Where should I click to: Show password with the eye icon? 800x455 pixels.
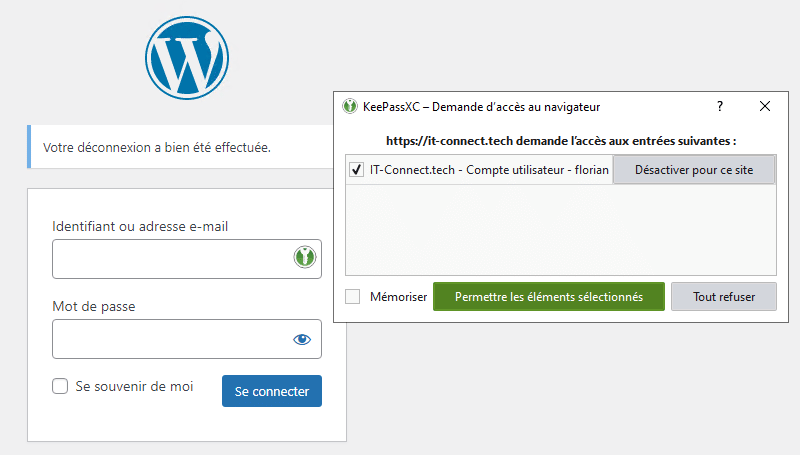tap(302, 339)
